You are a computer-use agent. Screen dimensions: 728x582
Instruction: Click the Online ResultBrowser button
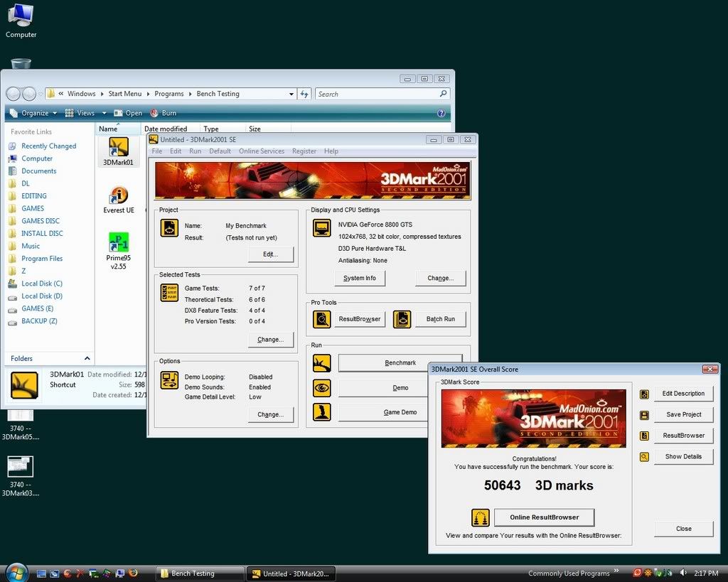coord(544,517)
